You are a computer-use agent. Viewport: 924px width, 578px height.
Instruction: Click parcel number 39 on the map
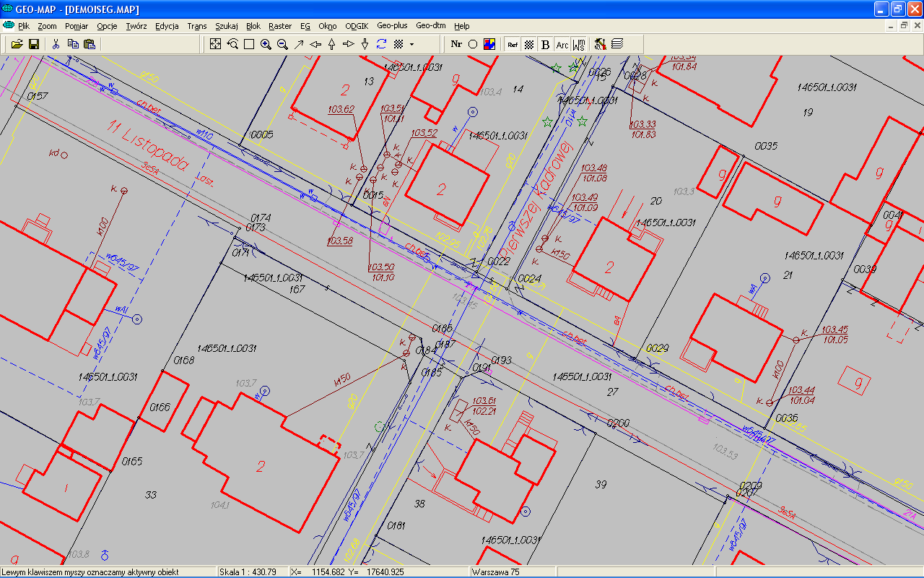(x=601, y=484)
